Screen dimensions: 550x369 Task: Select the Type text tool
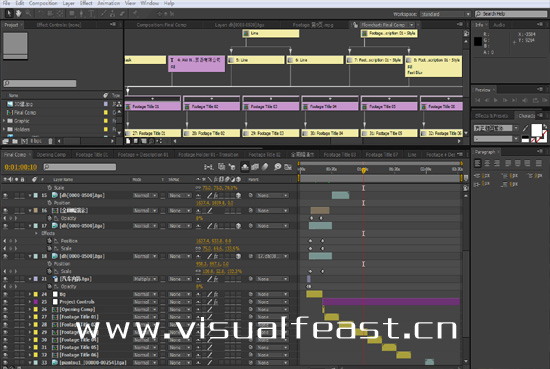(91, 14)
